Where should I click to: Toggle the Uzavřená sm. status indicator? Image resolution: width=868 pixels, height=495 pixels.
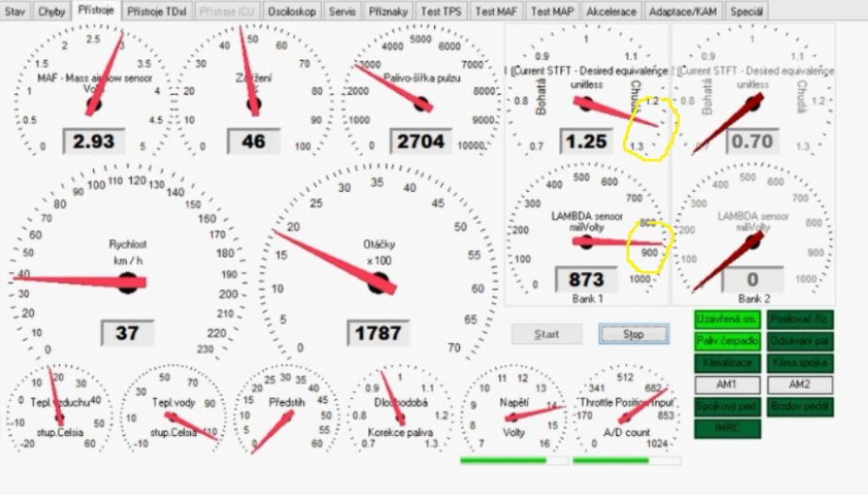click(727, 320)
